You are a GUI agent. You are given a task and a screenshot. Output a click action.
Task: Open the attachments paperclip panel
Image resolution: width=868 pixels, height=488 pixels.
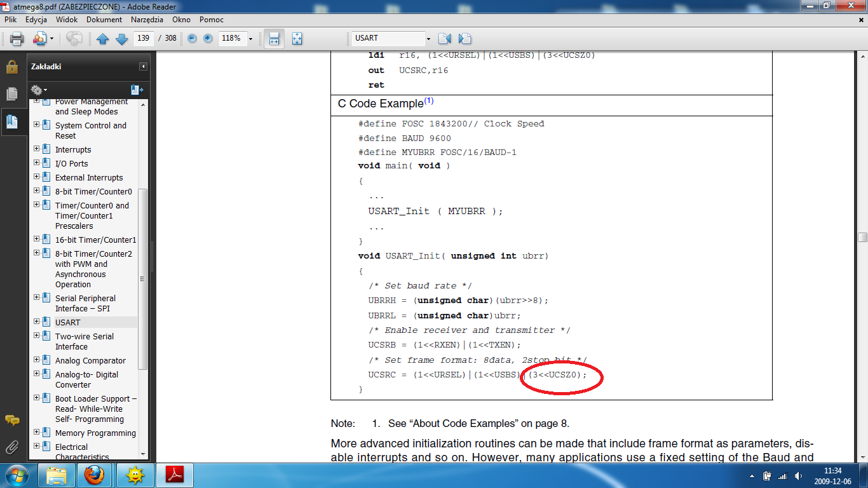pos(12,446)
